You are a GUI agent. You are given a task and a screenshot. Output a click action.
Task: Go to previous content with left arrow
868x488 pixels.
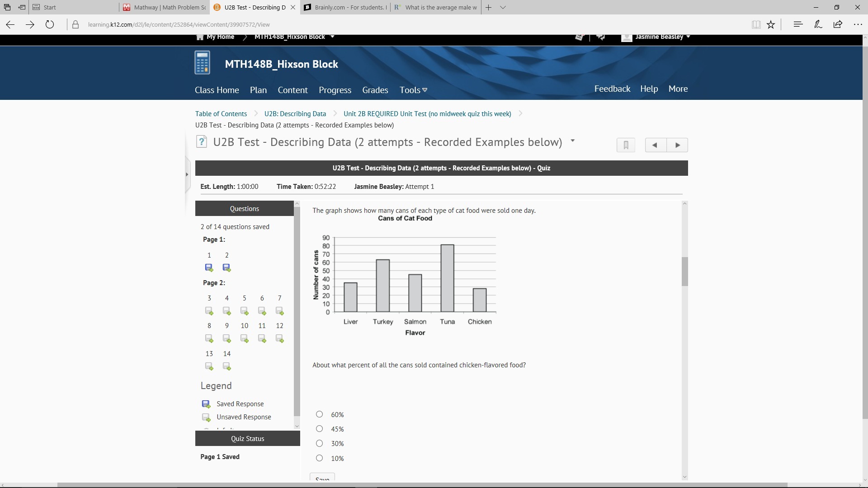point(655,145)
